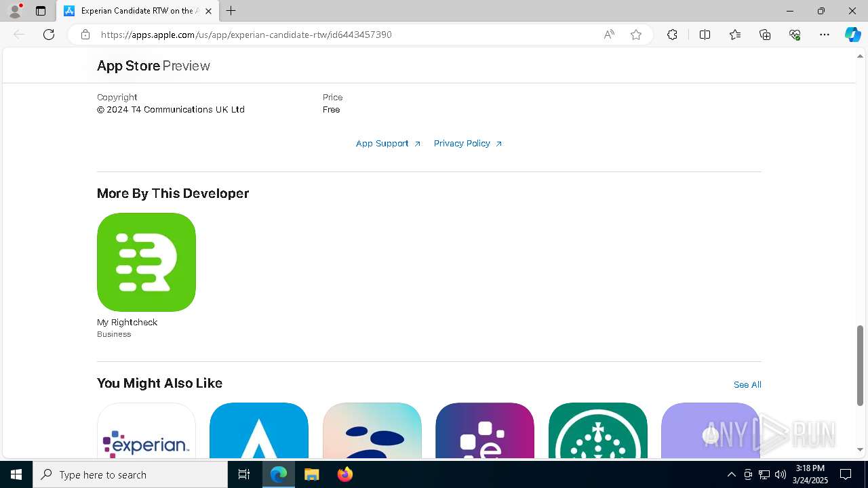868x488 pixels.
Task: Toggle Split screen view
Action: [x=705, y=35]
